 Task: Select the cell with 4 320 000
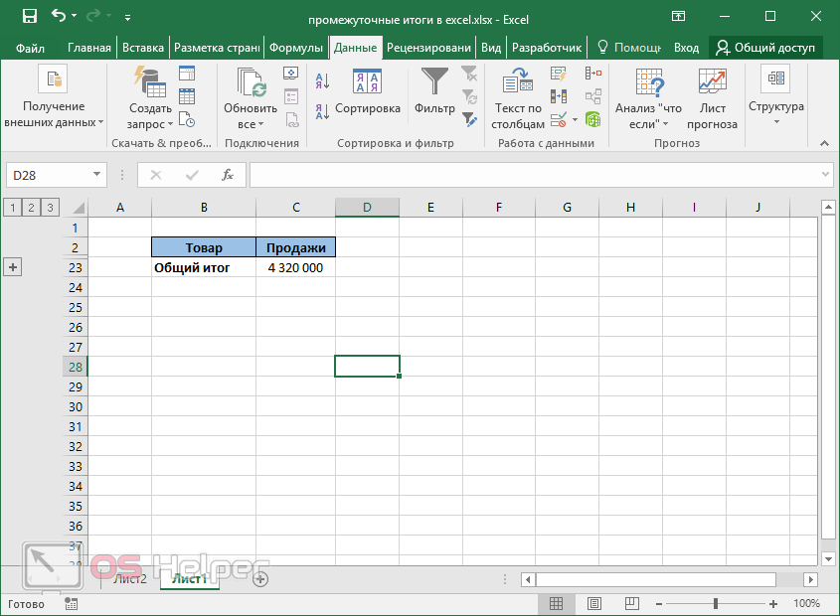tap(295, 267)
